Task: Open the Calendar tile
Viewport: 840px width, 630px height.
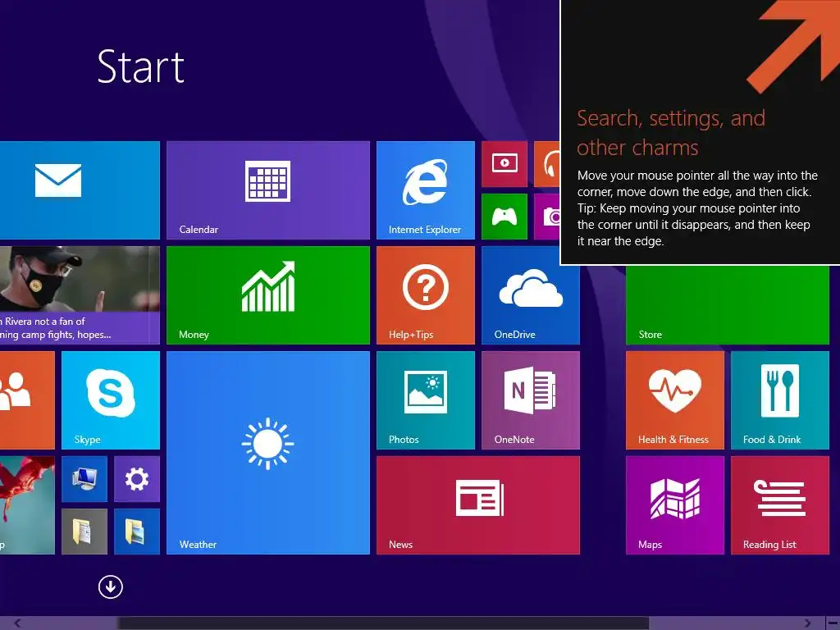Action: (268, 190)
